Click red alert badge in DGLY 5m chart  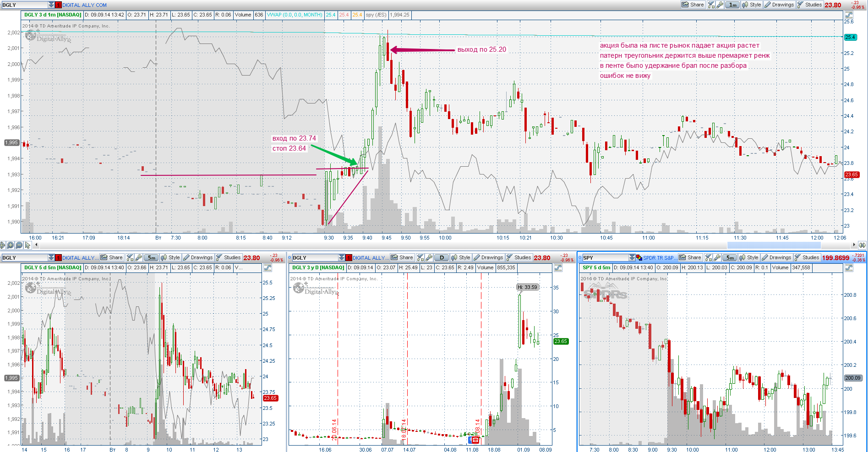tap(58, 257)
